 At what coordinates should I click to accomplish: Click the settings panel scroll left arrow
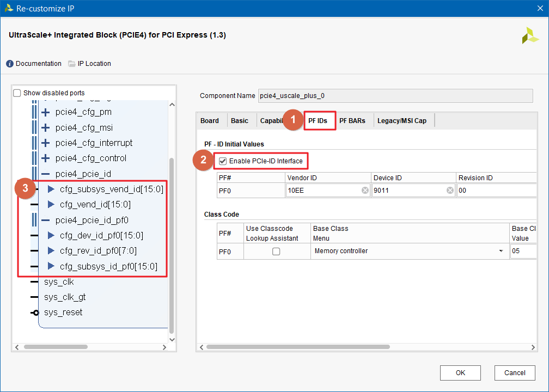tap(202, 347)
